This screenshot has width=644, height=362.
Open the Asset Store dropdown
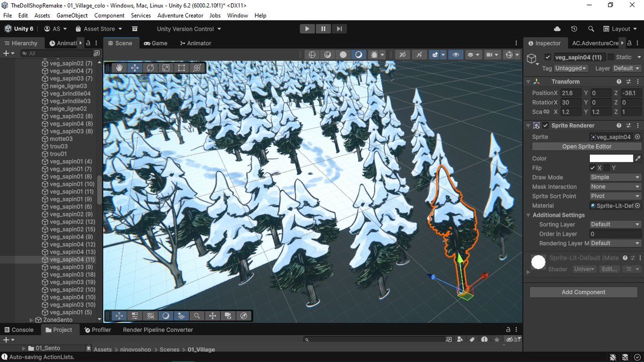(99, 29)
